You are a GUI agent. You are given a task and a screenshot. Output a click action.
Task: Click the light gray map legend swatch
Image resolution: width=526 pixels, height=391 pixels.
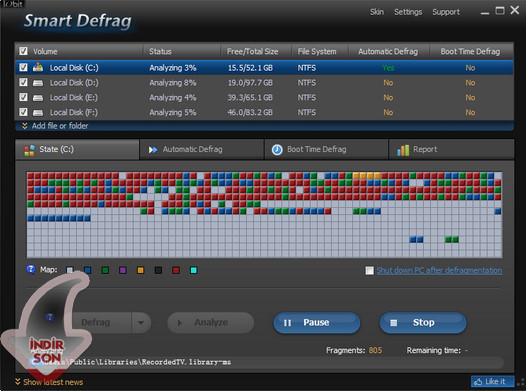70,270
